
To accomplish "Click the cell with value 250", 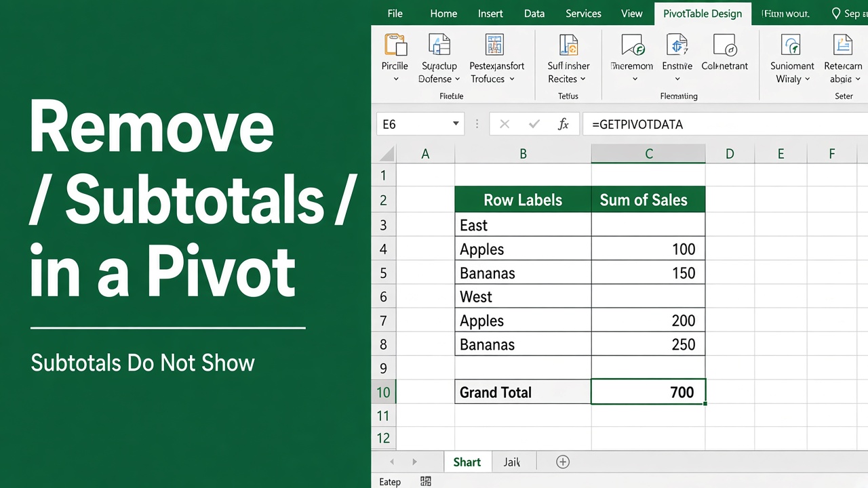I will pos(648,344).
